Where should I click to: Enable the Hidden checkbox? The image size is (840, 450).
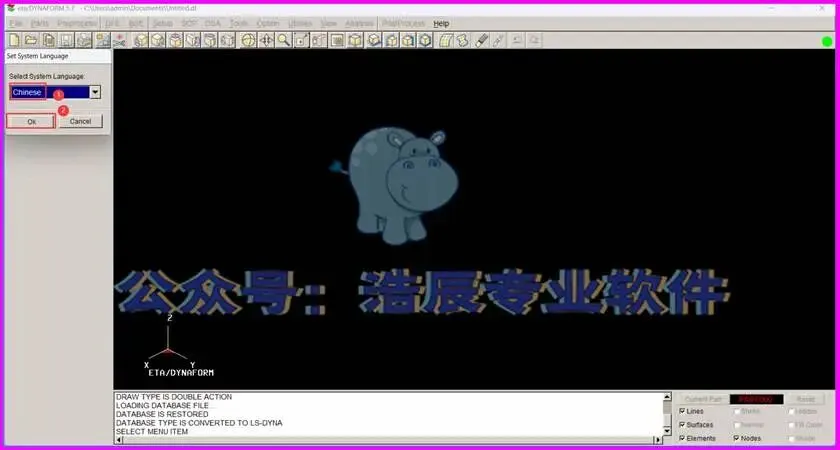coord(791,411)
